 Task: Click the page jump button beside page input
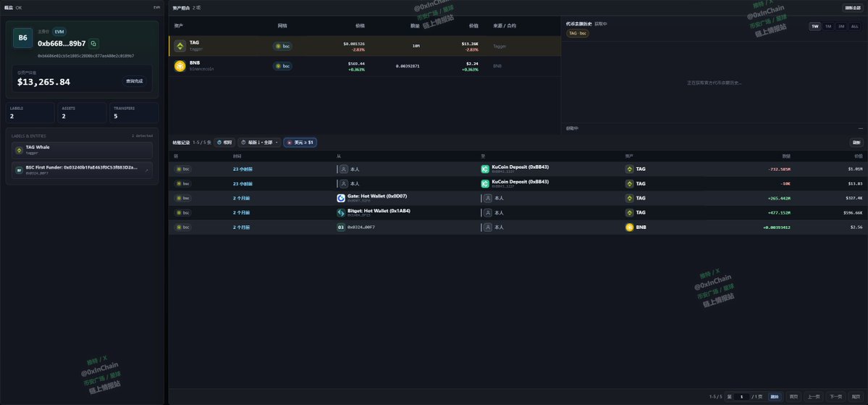(775, 397)
